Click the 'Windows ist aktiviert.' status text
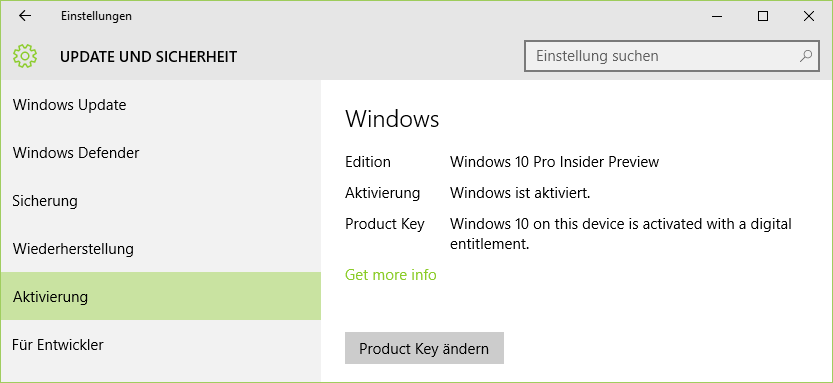 (x=520, y=192)
